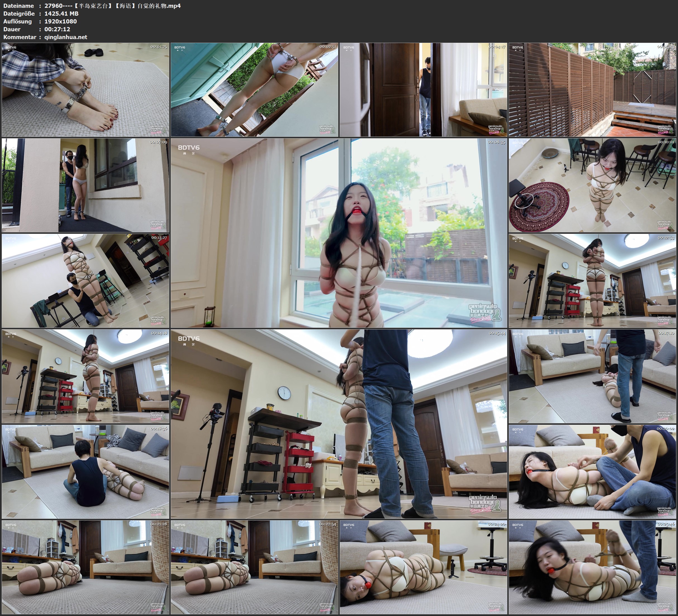
Task: Select the large frame at 00:08:35
Action: pyautogui.click(x=339, y=233)
